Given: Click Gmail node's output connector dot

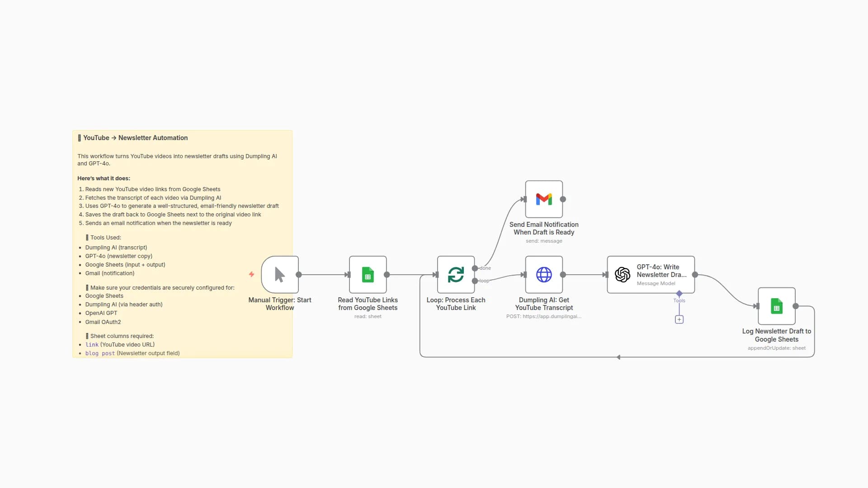Looking at the screenshot, I should coord(563,199).
